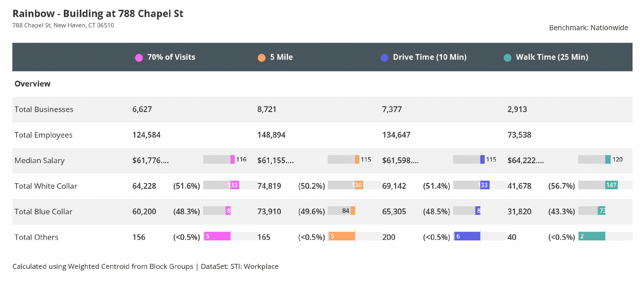
Task: Click the Benchmark: Nationwide label
Action: pyautogui.click(x=588, y=28)
